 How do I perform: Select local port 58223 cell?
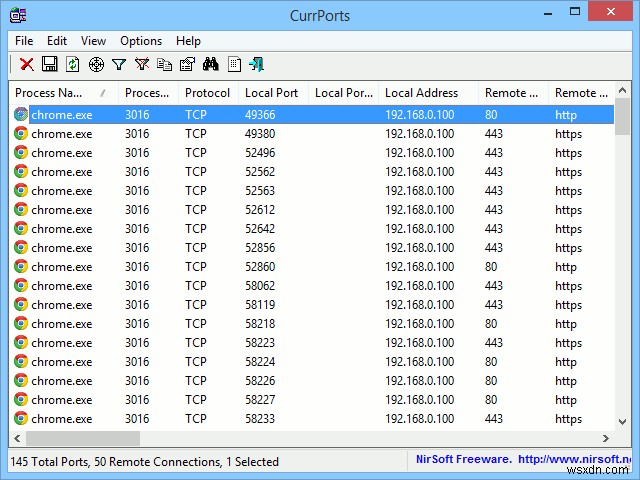click(x=260, y=342)
